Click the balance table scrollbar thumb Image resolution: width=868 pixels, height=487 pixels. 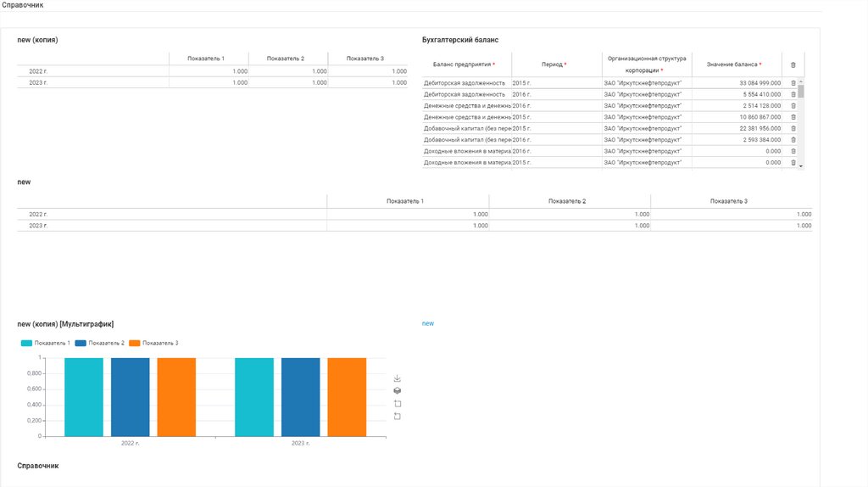pos(800,92)
